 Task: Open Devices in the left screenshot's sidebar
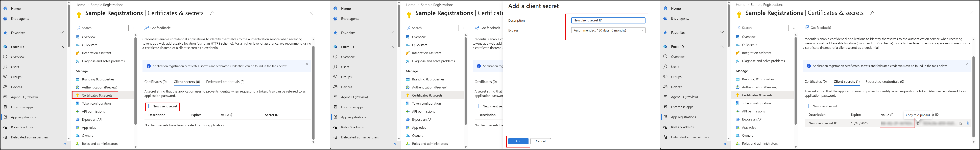pos(16,87)
